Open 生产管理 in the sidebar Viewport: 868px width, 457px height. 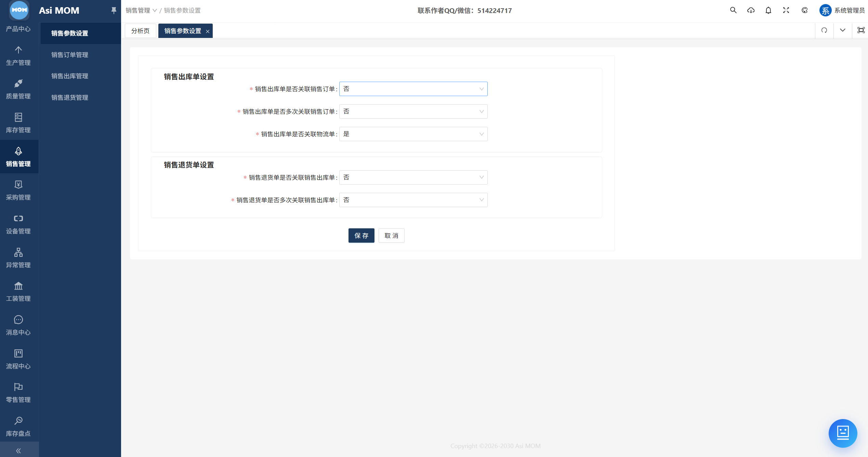click(x=18, y=56)
